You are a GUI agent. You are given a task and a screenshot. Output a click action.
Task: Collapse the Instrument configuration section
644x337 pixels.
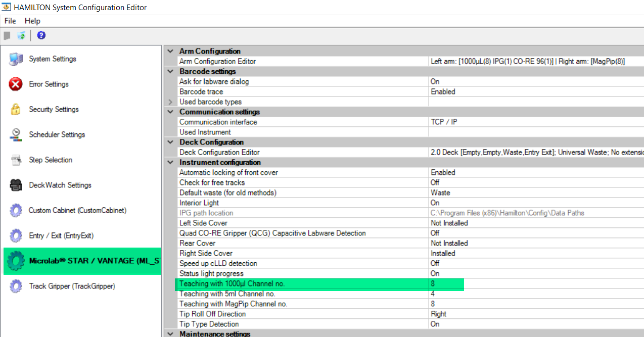click(170, 162)
